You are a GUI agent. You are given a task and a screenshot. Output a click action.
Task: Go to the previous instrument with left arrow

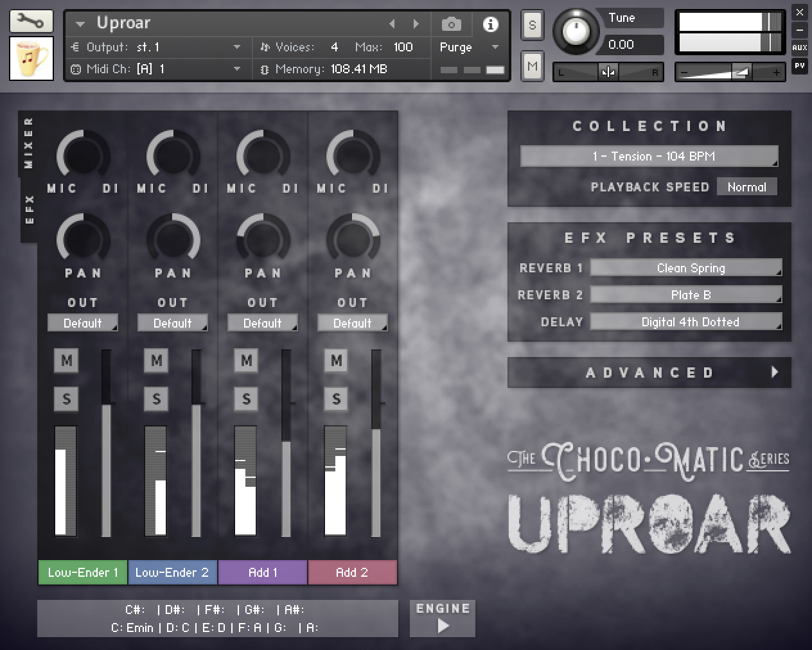(392, 24)
